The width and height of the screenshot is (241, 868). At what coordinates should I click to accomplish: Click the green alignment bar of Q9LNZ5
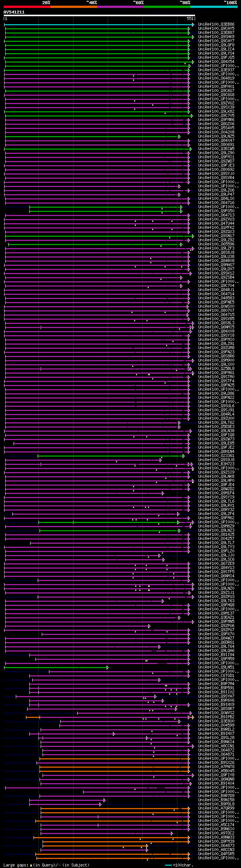[93, 136]
